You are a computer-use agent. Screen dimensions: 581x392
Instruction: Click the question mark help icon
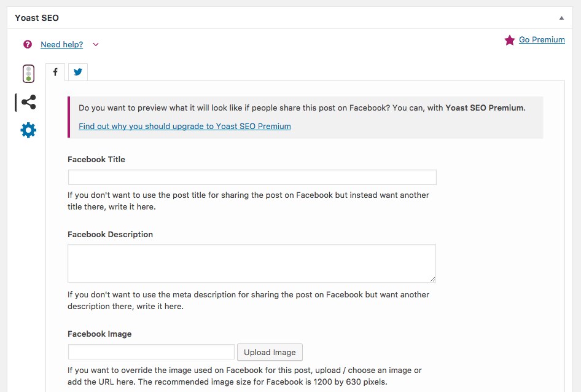click(x=28, y=44)
